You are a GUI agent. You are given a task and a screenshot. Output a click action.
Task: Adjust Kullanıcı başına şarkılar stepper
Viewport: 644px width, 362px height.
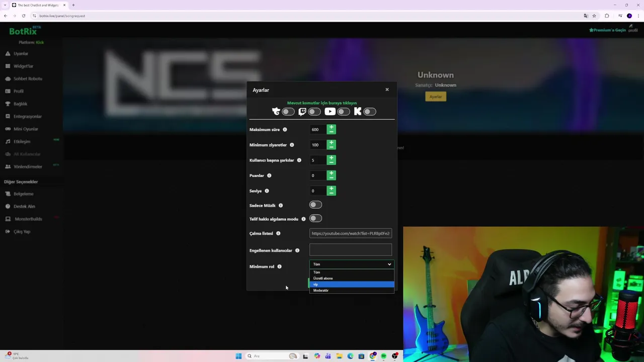331,160
